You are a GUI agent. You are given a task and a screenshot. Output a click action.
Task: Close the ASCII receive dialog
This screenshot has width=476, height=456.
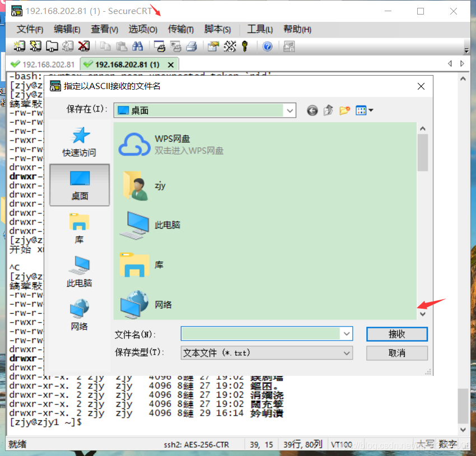[x=421, y=86]
